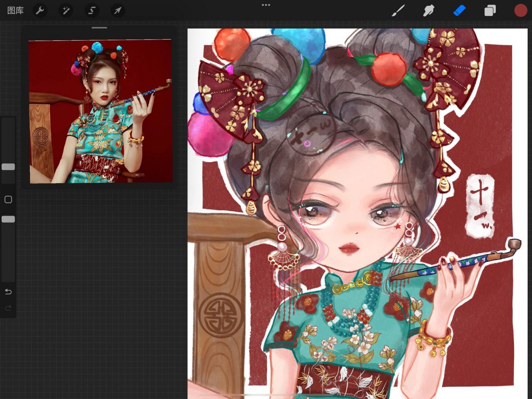
Task: Tap the three-dot menu at top center
Action: 266,5
